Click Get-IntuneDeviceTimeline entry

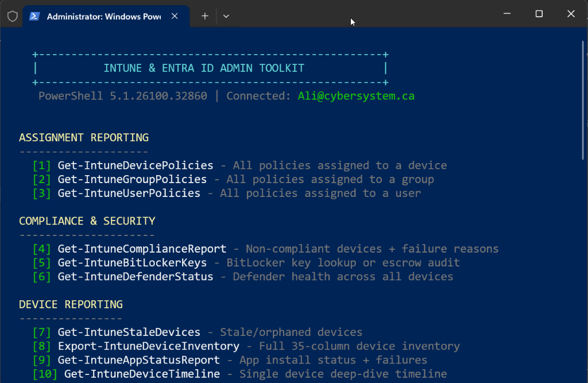pyautogui.click(x=142, y=374)
